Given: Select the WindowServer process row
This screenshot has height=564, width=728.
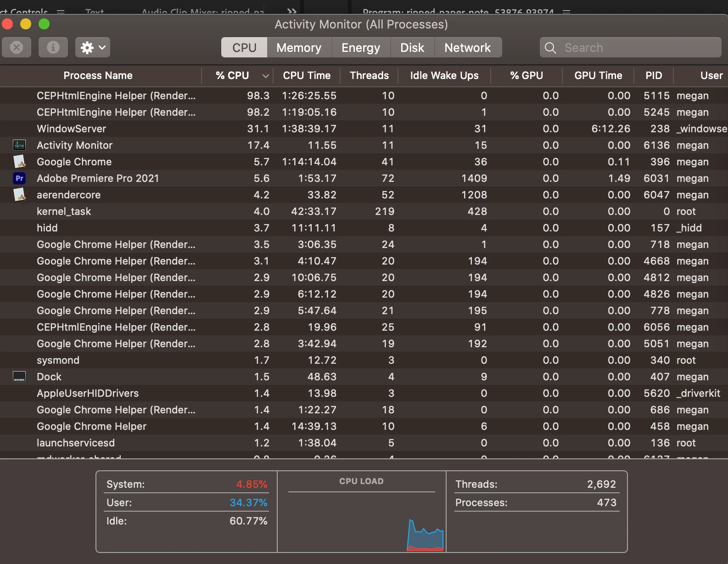Looking at the screenshot, I should tap(364, 129).
